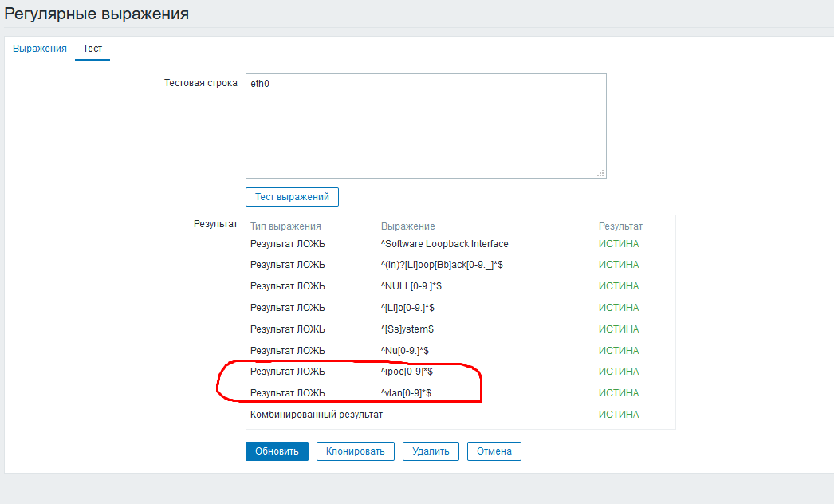Viewport: 834px width, 504px height.
Task: Click the Регулярные выражения page heading
Action: coord(96,14)
